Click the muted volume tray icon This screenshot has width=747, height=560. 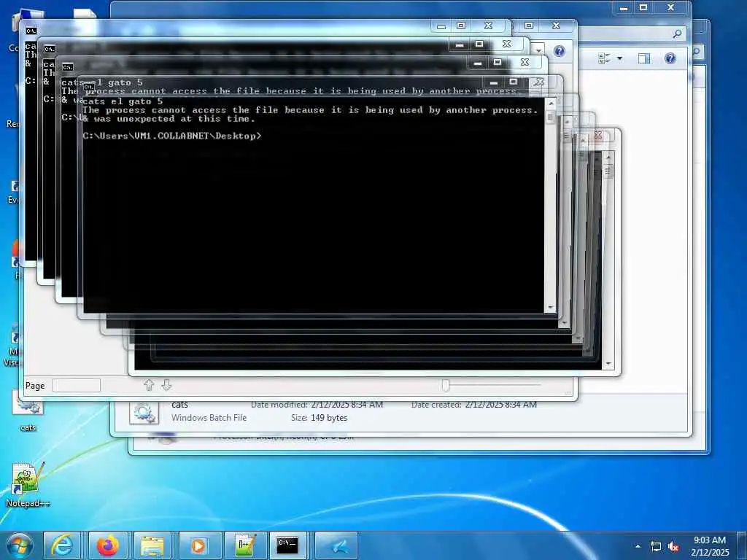(x=673, y=547)
